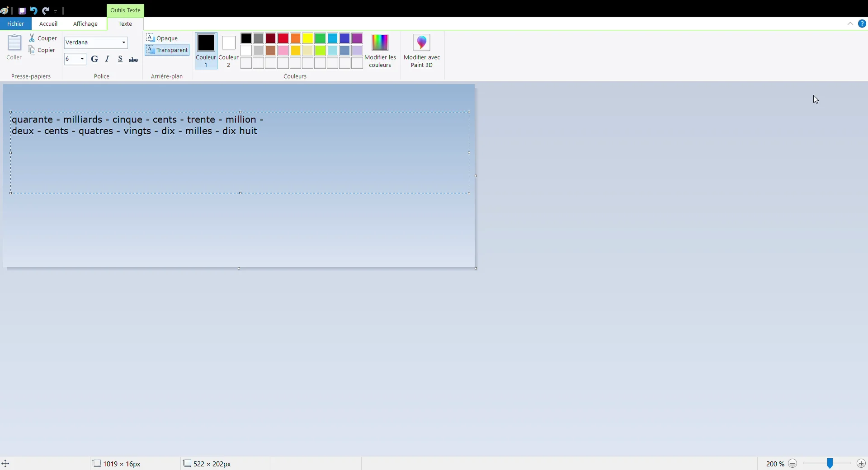Enable Transparent background mode
This screenshot has width=868, height=470.
point(166,50)
